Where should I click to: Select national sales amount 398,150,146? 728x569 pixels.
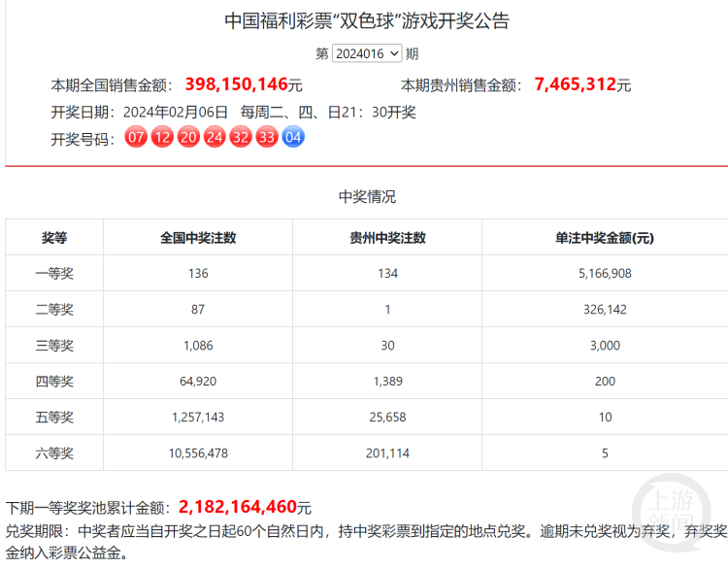[x=237, y=84]
